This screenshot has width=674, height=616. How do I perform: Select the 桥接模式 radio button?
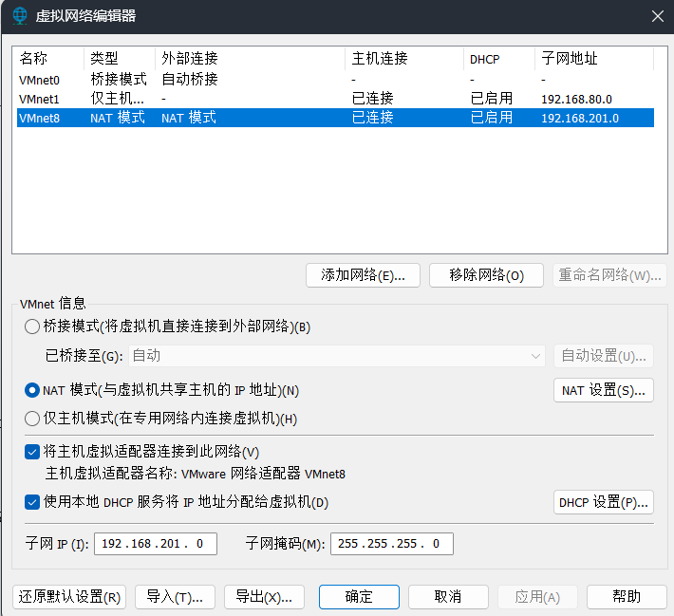(32, 327)
